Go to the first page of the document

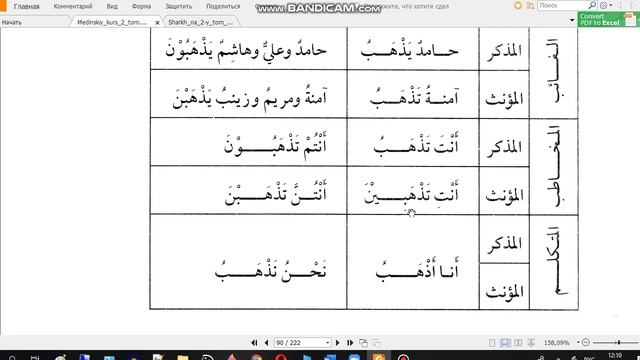(x=254, y=343)
